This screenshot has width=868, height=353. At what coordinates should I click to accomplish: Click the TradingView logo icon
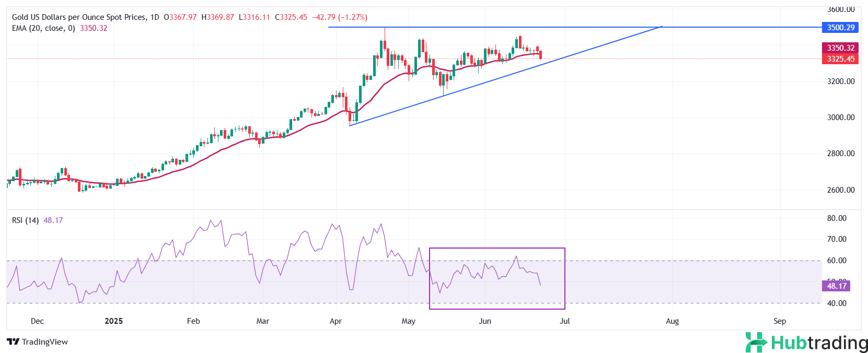point(13,342)
